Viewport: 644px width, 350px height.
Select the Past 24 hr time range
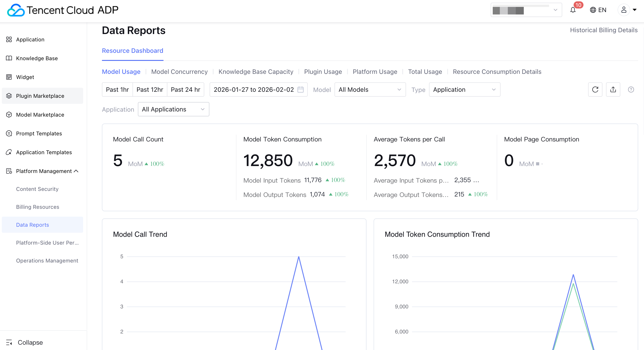(x=185, y=90)
